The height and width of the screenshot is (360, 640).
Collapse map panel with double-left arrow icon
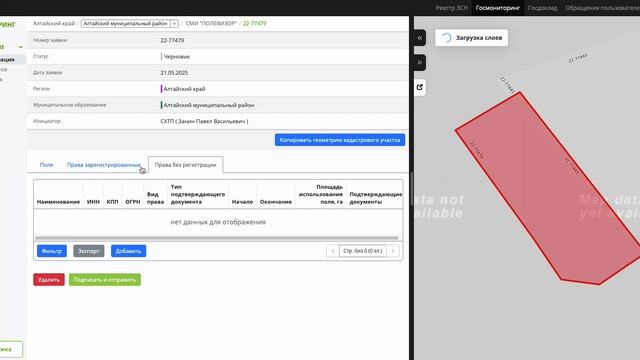[420, 38]
